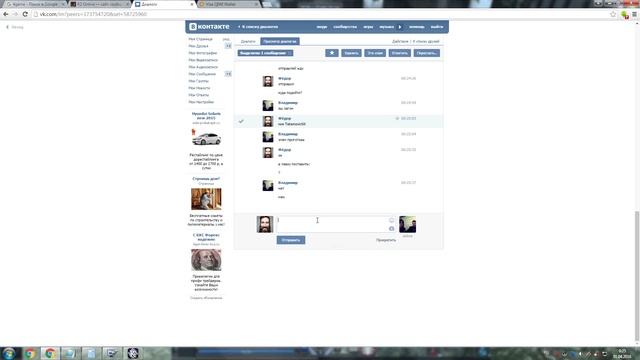Click the Назад back link at page left

click(x=15, y=27)
